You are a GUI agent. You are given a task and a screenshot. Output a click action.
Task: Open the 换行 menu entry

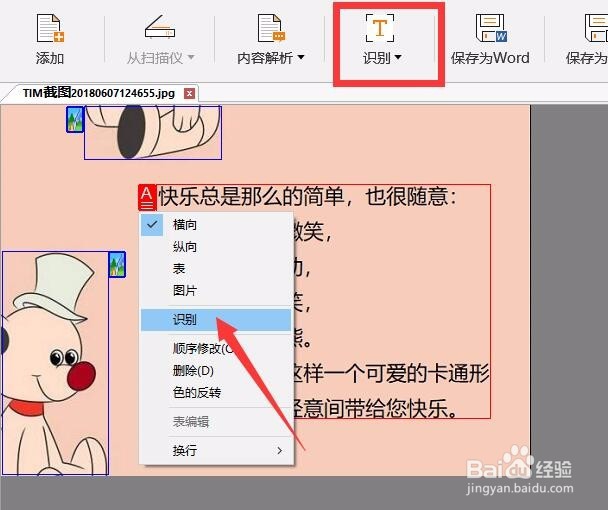point(216,451)
